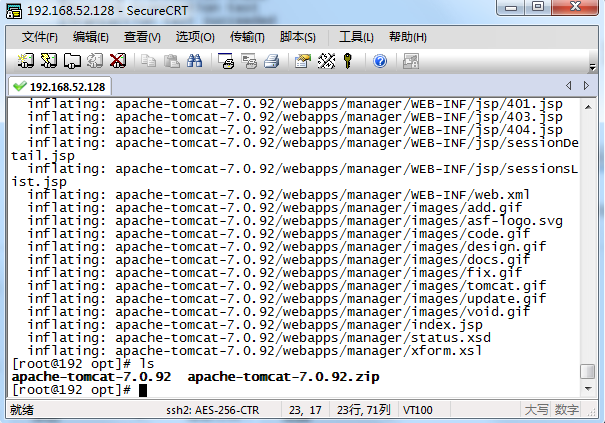
Task: Click the Connect in Tab icon
Action: tap(72, 61)
